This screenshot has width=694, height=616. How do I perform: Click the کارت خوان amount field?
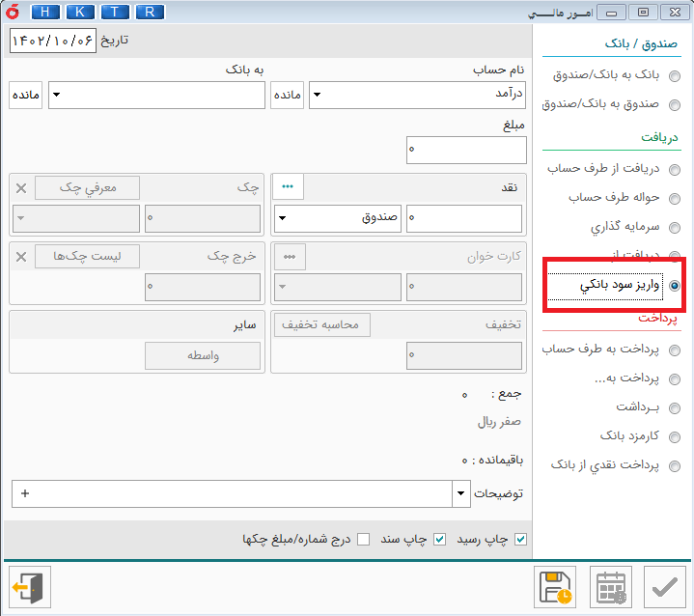click(464, 287)
